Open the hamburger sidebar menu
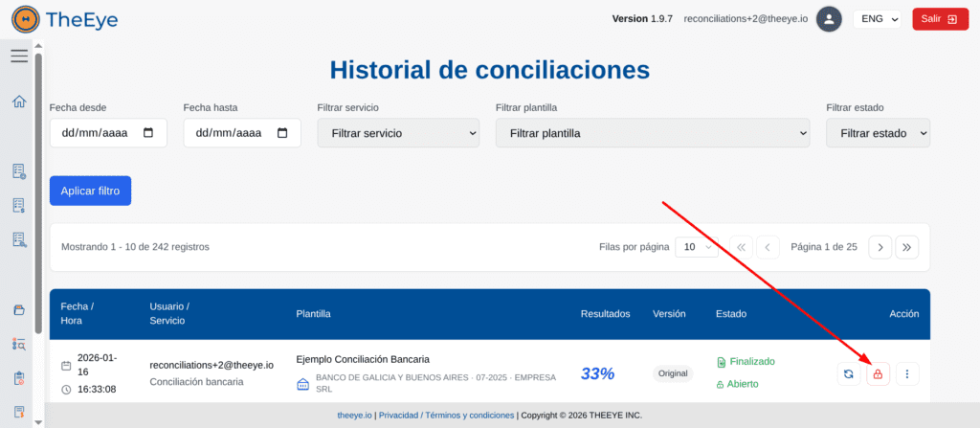 tap(19, 56)
